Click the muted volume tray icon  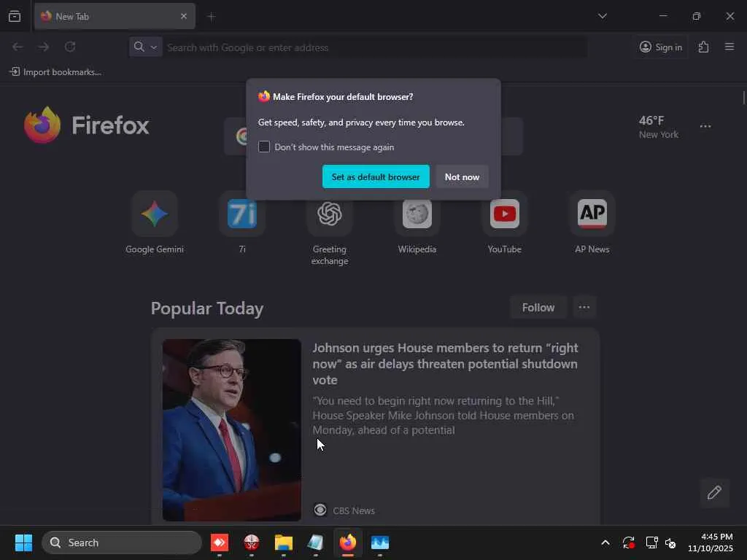coord(670,542)
